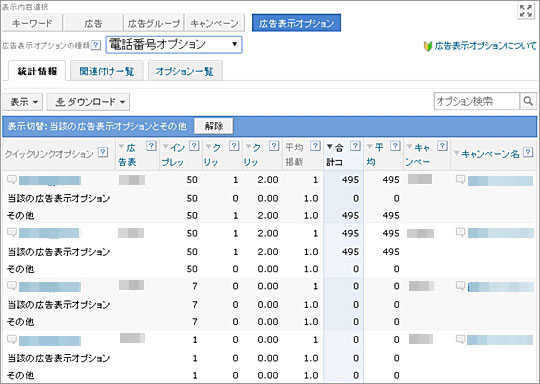540x384 pixels.
Task: Click campaign comment icon in fourth row
Action: 460,339
